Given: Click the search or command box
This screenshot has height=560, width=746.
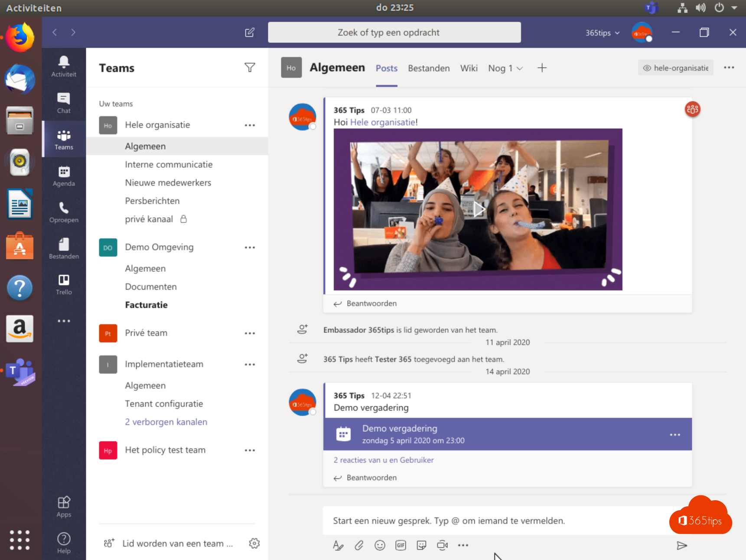Looking at the screenshot, I should [394, 33].
